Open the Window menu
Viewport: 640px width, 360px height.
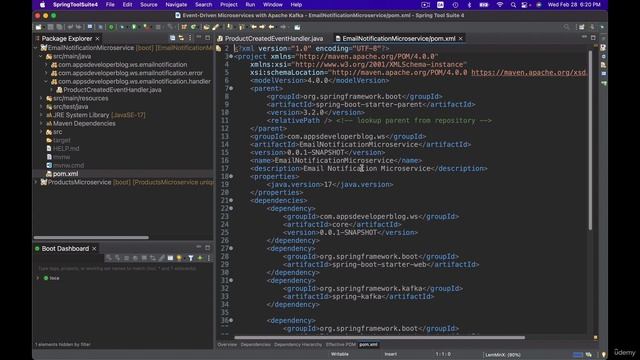click(x=272, y=5)
